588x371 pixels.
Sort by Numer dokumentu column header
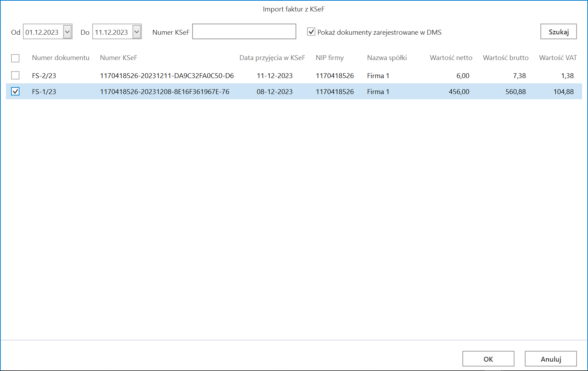tap(61, 58)
